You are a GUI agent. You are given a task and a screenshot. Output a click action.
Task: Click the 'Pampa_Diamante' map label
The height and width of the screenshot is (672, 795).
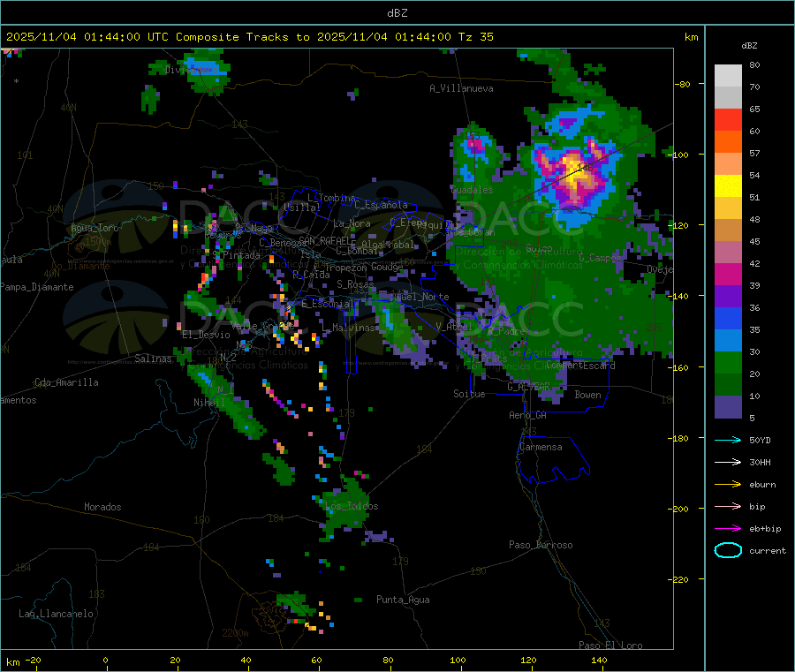(36, 287)
